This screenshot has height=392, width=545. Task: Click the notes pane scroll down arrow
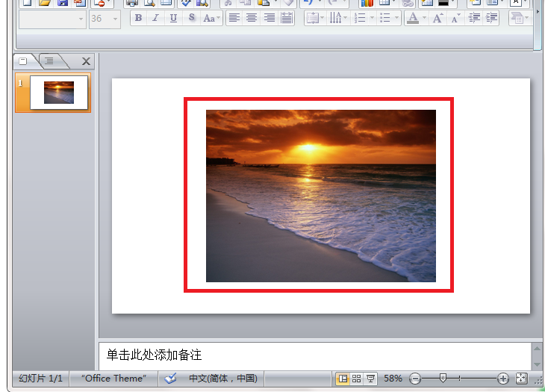tap(537, 364)
